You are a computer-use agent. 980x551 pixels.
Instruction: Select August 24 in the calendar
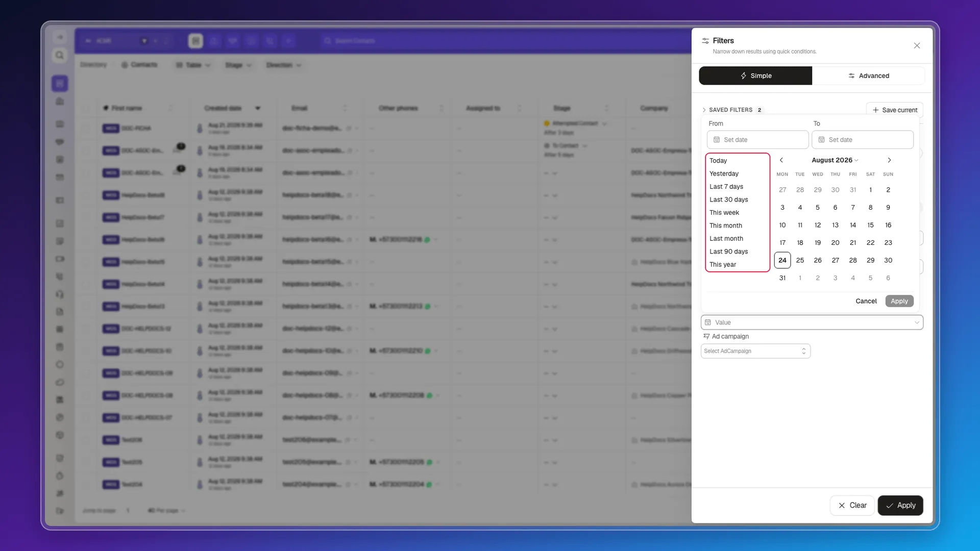click(782, 260)
